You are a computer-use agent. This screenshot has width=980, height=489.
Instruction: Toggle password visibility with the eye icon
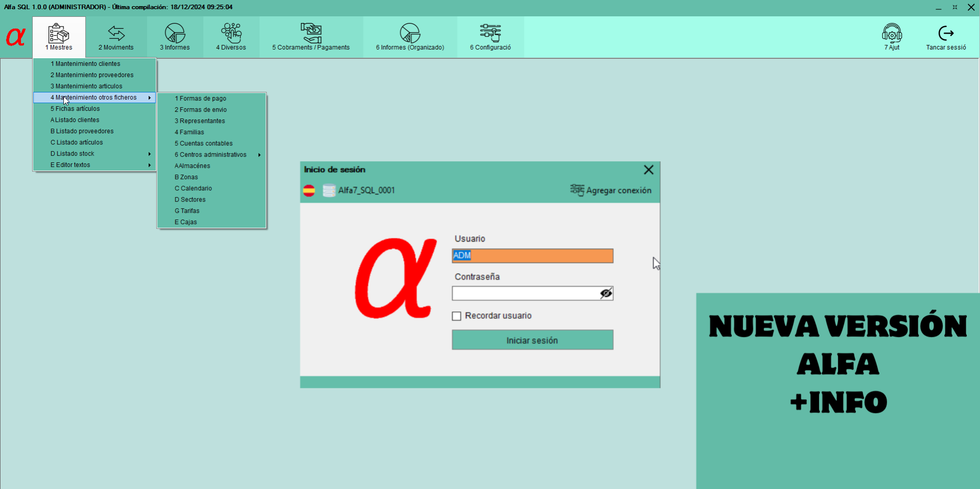click(606, 294)
